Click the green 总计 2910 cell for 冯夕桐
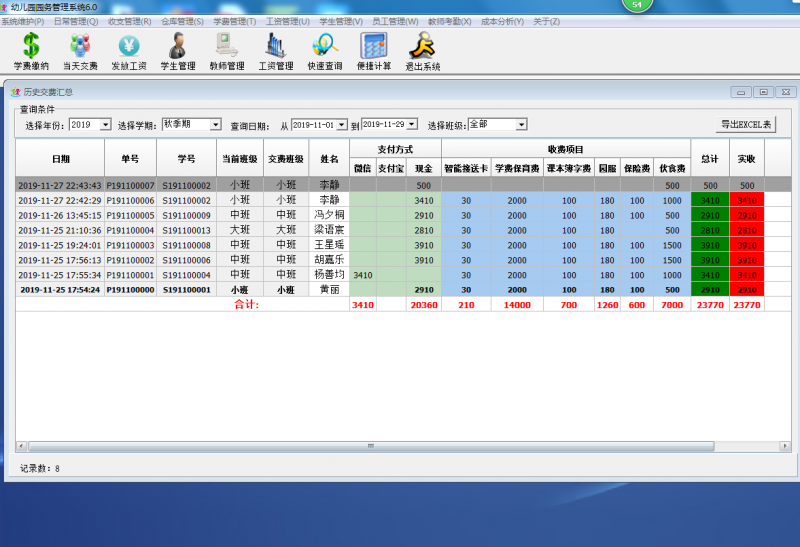Image resolution: width=800 pixels, height=547 pixels. coord(710,215)
